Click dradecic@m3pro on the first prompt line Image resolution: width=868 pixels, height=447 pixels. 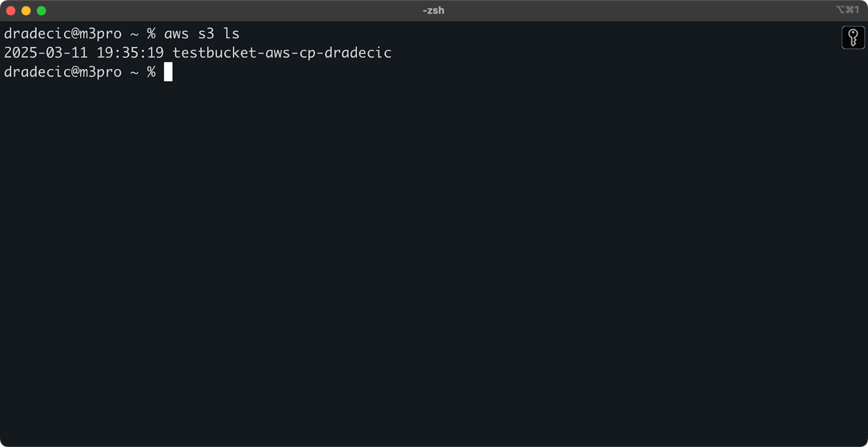click(63, 34)
